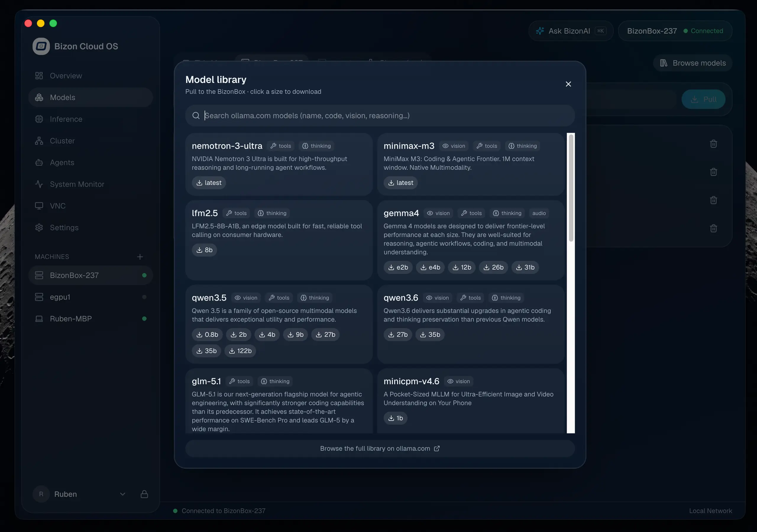Click the model list scrollbar thumb

pos(571,188)
